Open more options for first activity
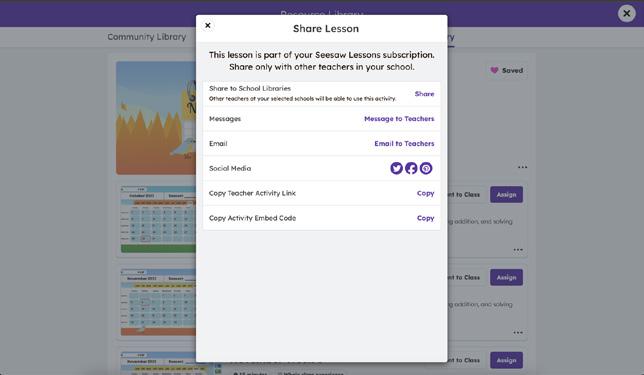This screenshot has width=644, height=375. [518, 250]
